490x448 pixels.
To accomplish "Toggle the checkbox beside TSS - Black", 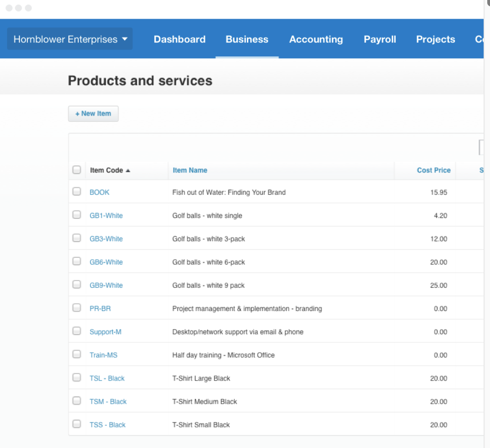I will pos(77,424).
